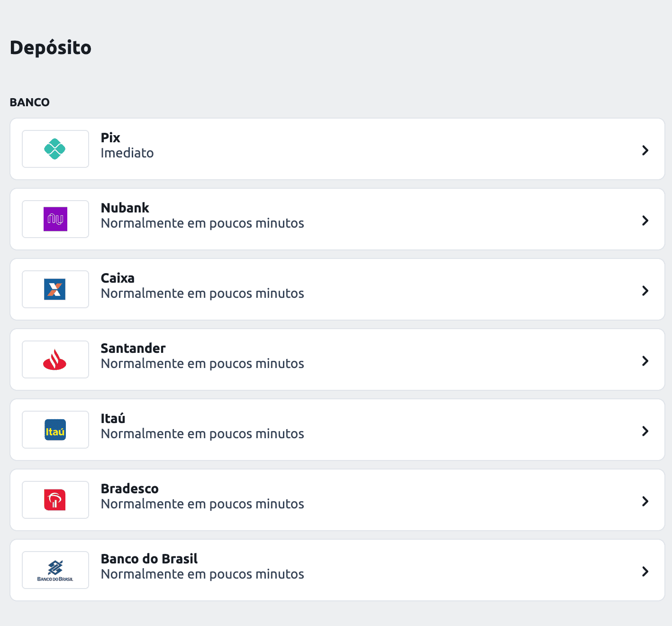672x626 pixels.
Task: Click the red Bradesco logo icon
Action: pos(55,500)
